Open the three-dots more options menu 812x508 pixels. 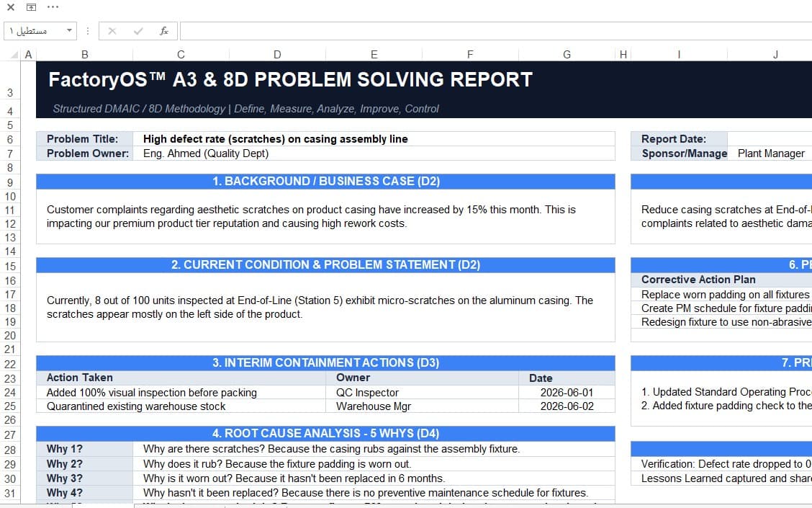[x=53, y=7]
